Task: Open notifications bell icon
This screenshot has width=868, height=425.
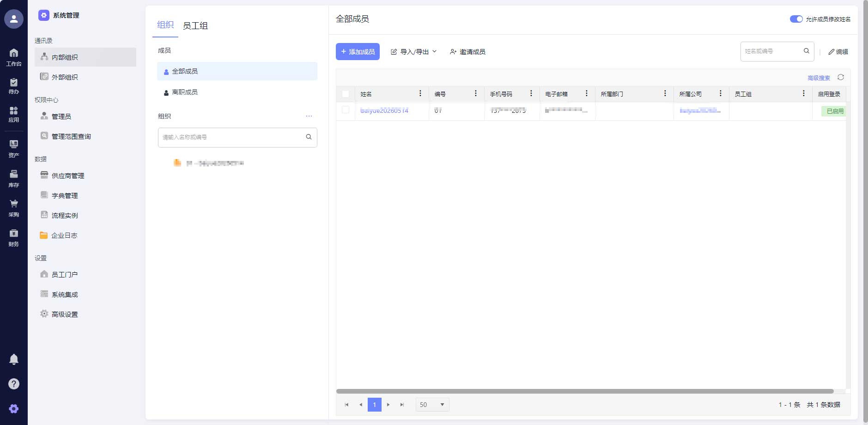Action: pos(14,359)
